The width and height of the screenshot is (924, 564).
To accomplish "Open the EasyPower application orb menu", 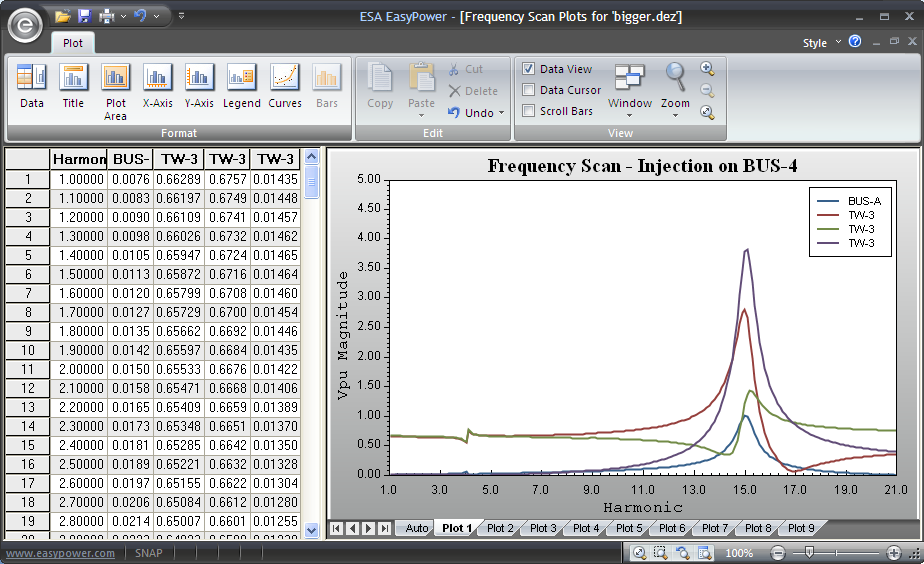I will [x=25, y=25].
